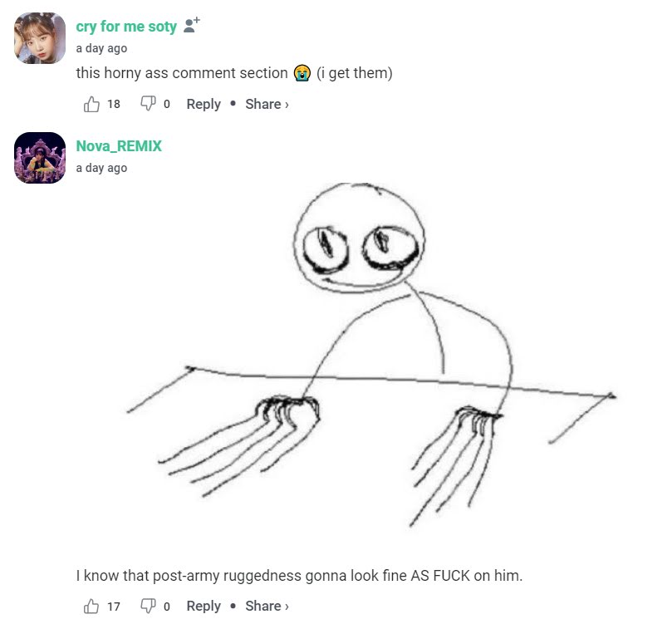Reply to the 'horny ass comment section' comment
This screenshot has width=672, height=624.
204,104
